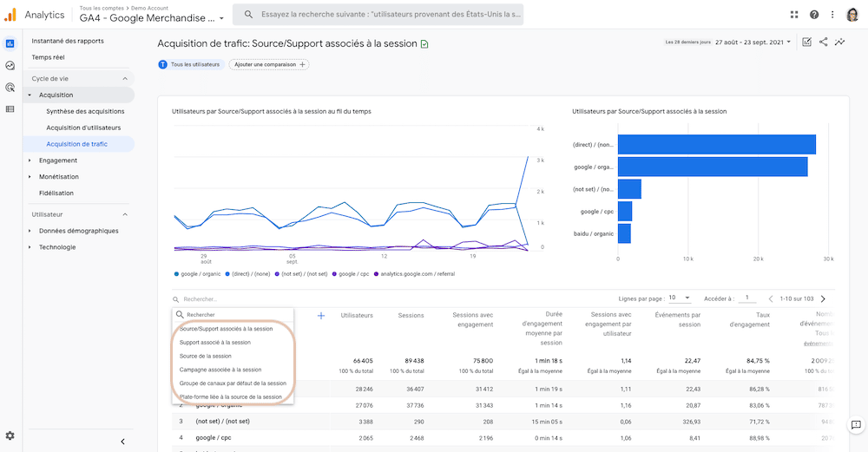Open the Insights sparkline icon

[839, 42]
